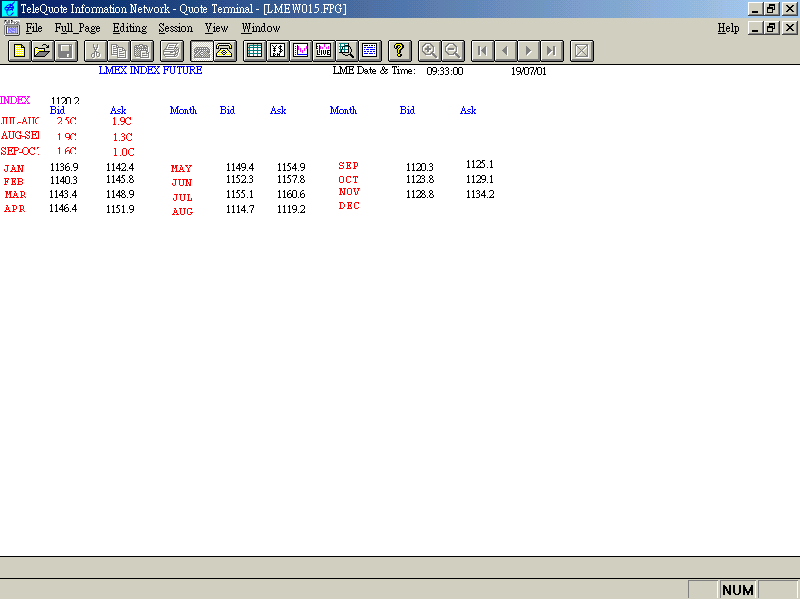Viewport: 800px width, 600px height.
Task: Click AUG bid value 1114.7
Action: point(240,209)
